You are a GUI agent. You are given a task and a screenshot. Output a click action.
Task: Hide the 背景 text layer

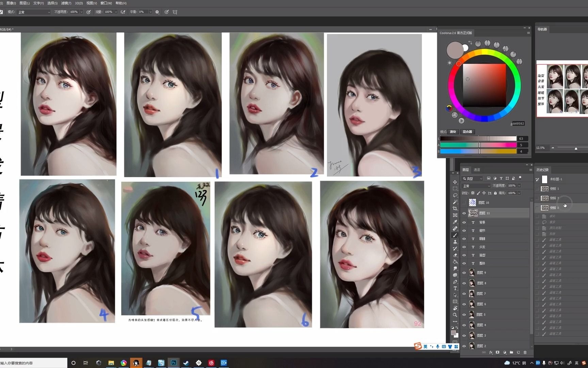[464, 222]
